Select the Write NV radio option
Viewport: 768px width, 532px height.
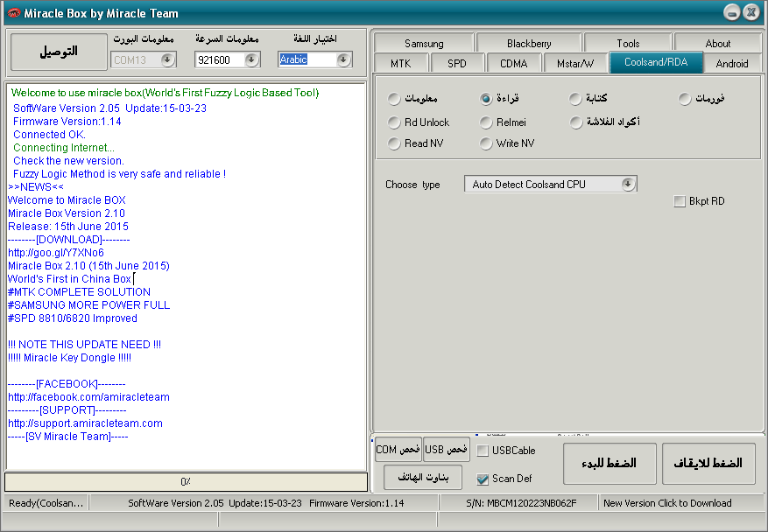click(x=507, y=143)
